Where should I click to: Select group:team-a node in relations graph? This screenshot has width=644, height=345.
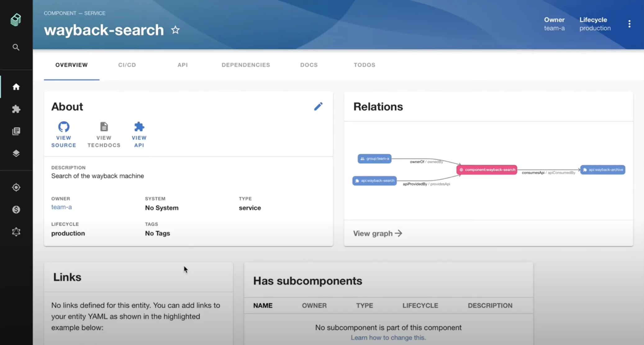pyautogui.click(x=374, y=159)
